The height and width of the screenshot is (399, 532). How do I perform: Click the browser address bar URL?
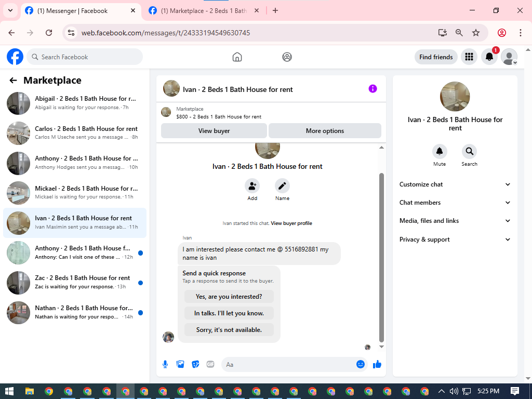pyautogui.click(x=166, y=33)
